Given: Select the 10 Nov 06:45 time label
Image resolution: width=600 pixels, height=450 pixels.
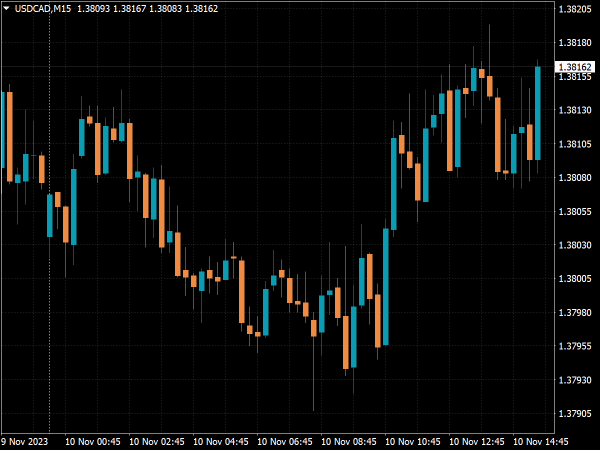Looking at the screenshot, I should click(x=285, y=442).
